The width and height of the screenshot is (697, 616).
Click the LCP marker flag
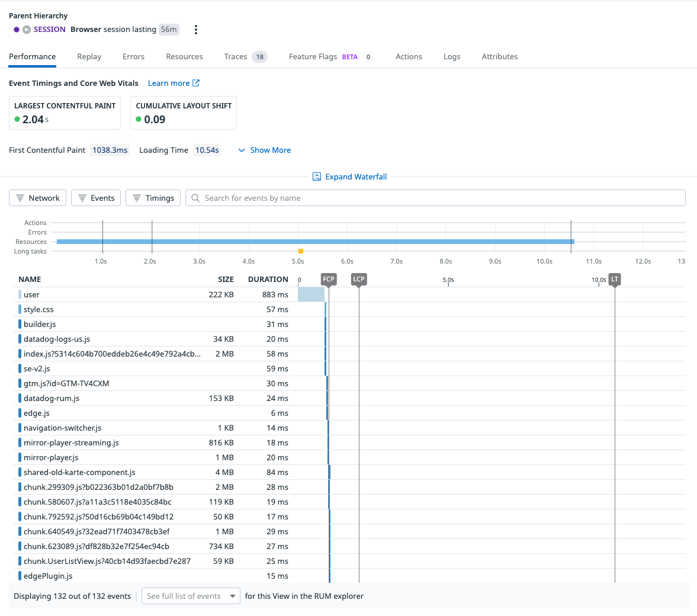pyautogui.click(x=359, y=280)
